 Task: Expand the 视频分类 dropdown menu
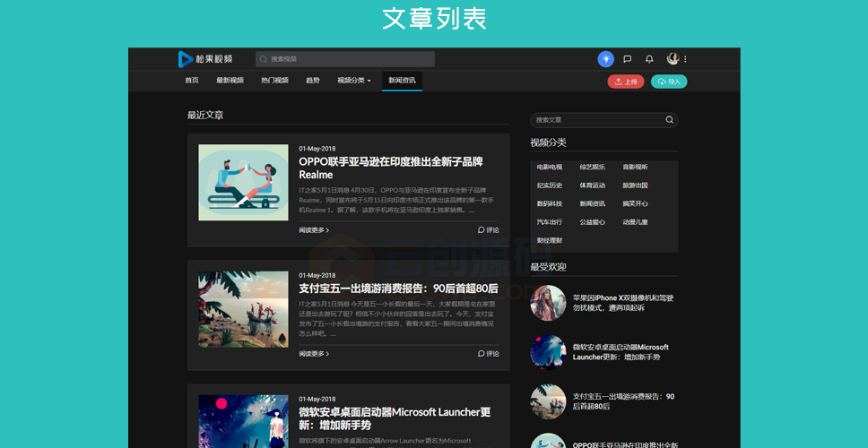point(353,81)
